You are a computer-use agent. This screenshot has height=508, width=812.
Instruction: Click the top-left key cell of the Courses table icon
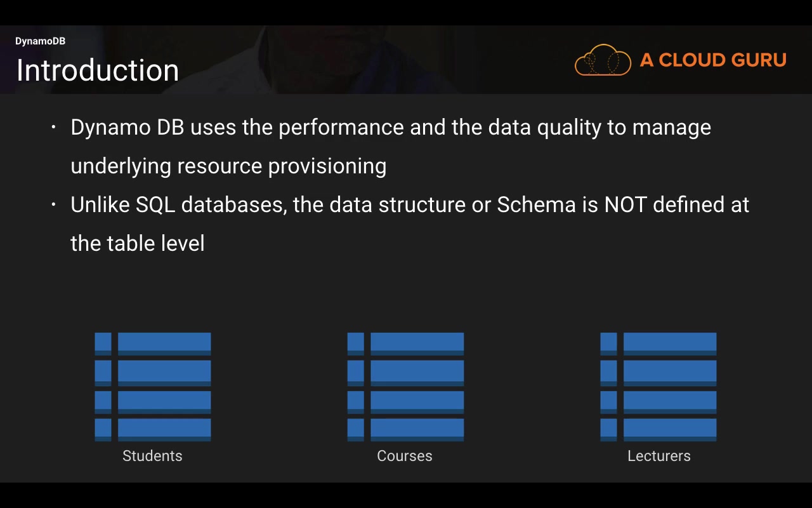click(x=356, y=343)
